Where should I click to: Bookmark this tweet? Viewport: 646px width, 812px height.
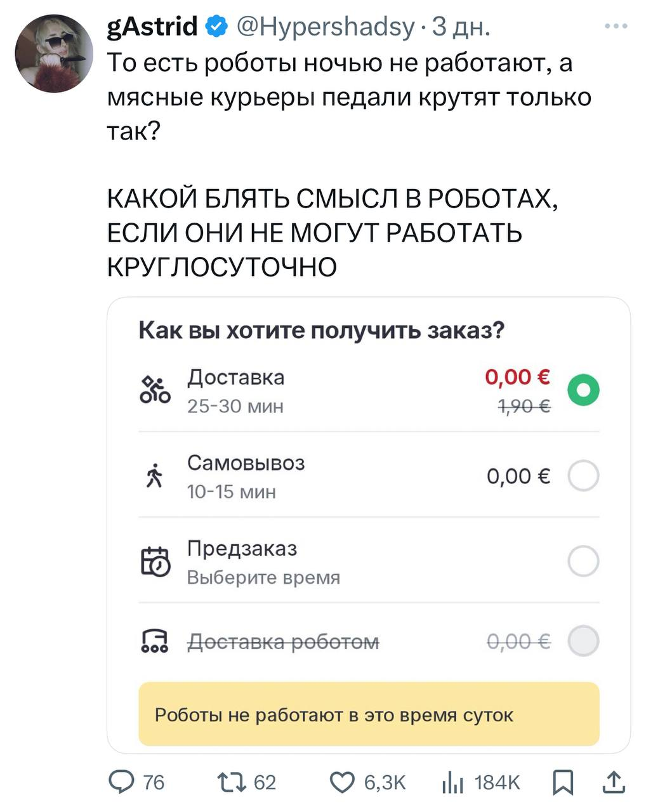(562, 782)
